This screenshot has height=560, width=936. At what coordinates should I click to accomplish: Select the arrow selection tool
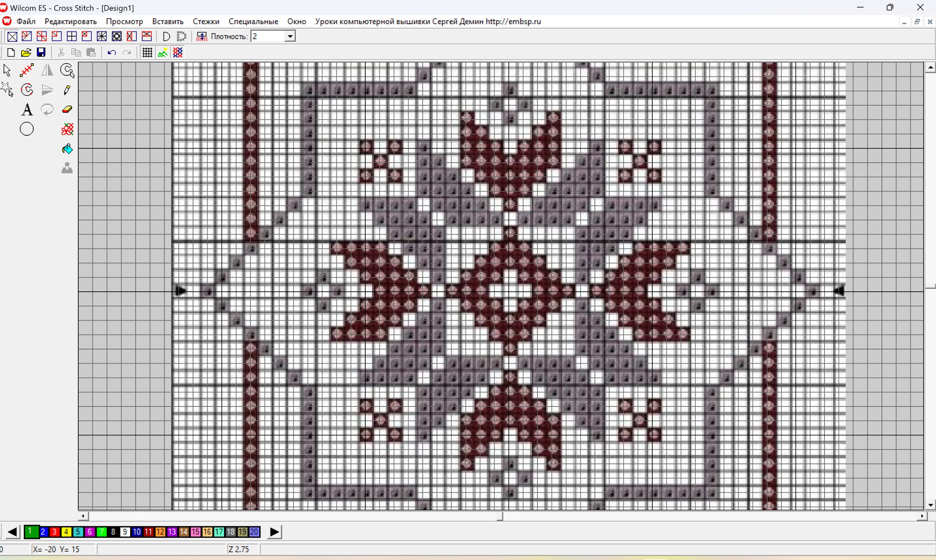pyautogui.click(x=7, y=70)
